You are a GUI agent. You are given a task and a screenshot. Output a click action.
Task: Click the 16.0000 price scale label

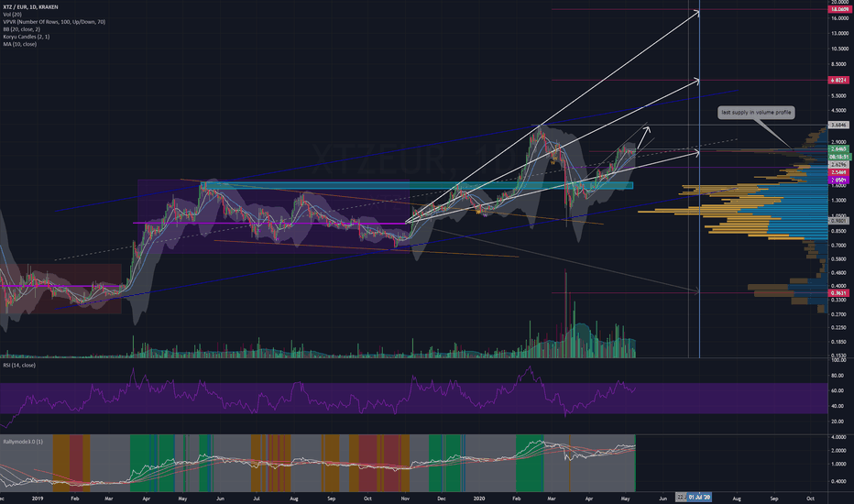click(x=839, y=18)
